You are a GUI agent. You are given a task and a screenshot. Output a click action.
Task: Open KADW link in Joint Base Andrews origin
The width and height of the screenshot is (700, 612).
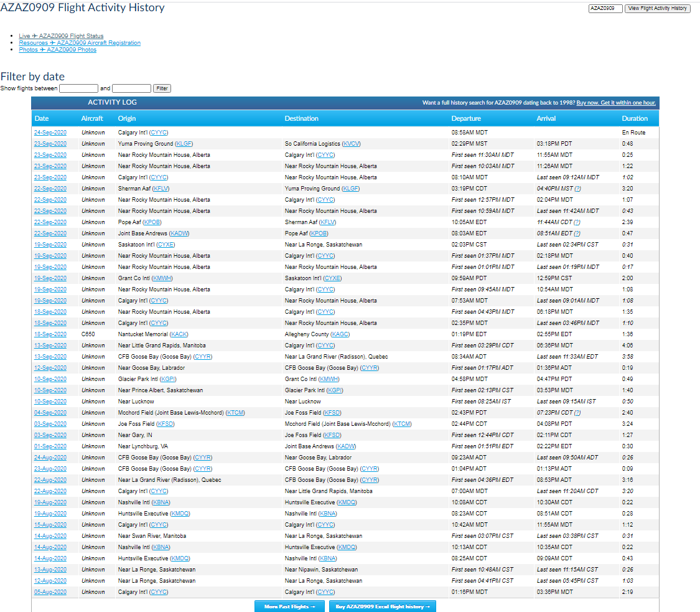point(179,233)
